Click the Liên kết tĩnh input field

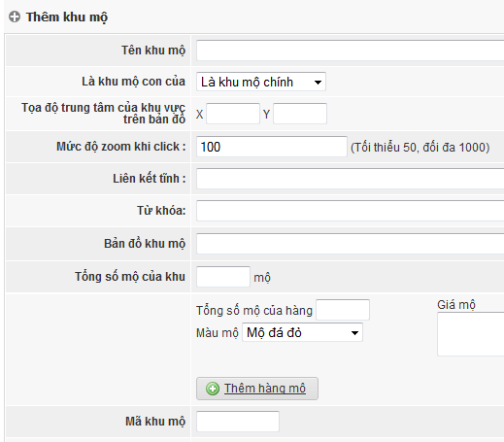(x=350, y=179)
